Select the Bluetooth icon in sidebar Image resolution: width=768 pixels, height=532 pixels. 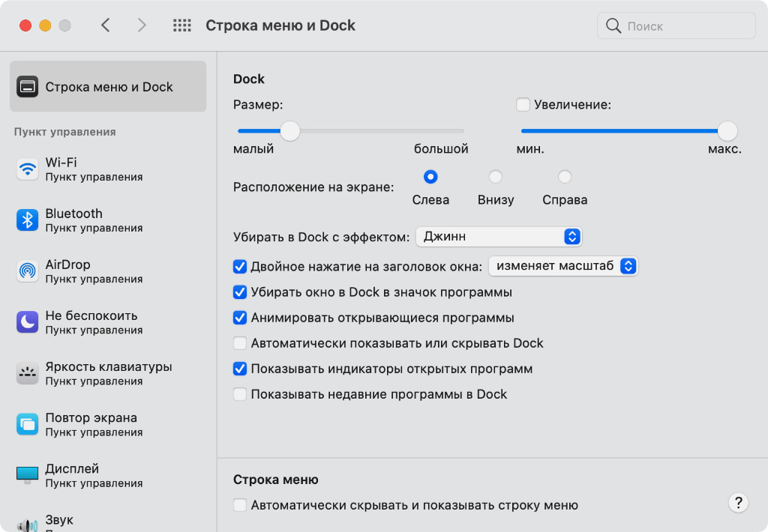[x=28, y=220]
